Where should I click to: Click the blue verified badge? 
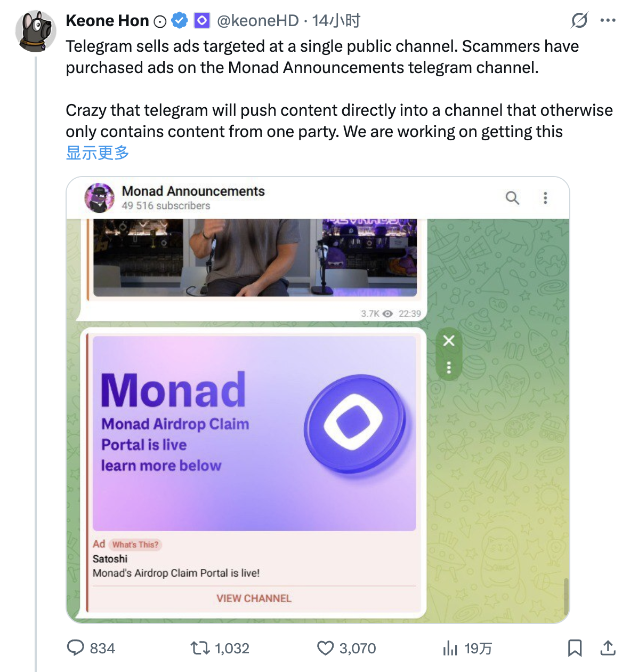[x=180, y=21]
